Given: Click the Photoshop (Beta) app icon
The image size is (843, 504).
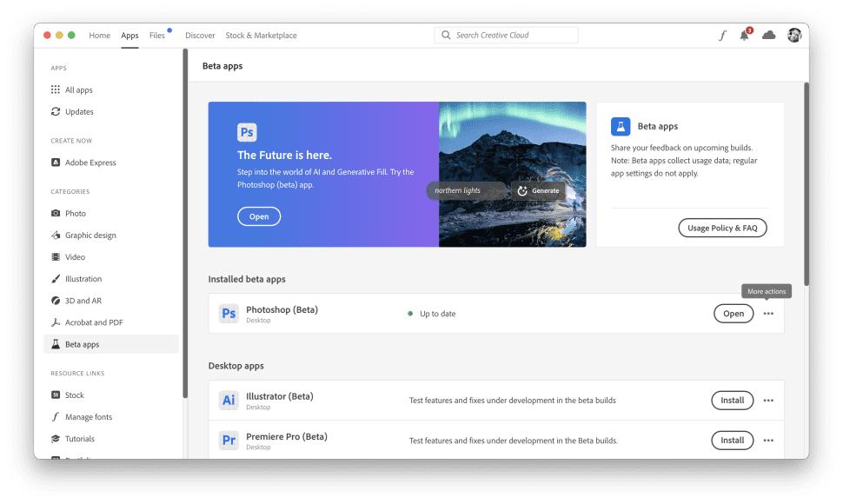Looking at the screenshot, I should click(229, 313).
